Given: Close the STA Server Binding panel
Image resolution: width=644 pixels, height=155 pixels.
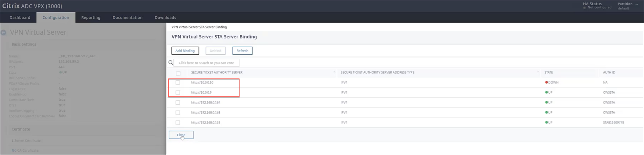Looking at the screenshot, I should 181,135.
